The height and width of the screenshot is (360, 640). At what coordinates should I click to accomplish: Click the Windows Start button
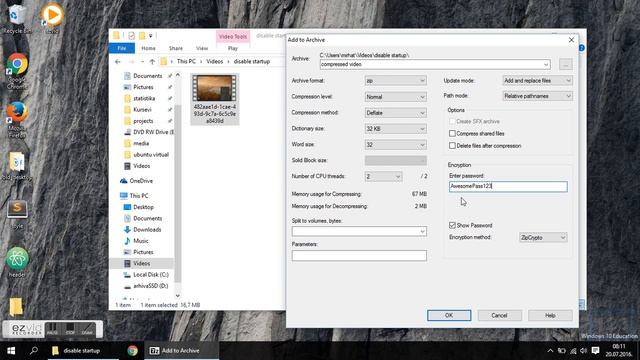pyautogui.click(x=11, y=351)
